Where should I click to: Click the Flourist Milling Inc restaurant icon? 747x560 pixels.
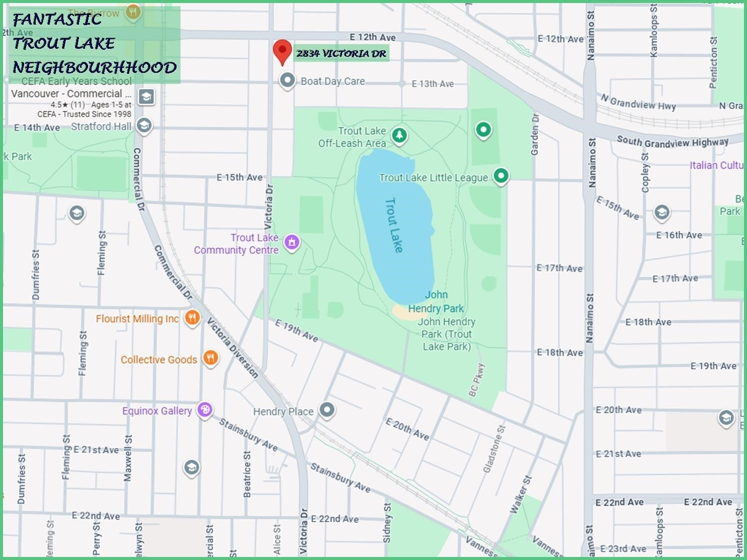(192, 318)
